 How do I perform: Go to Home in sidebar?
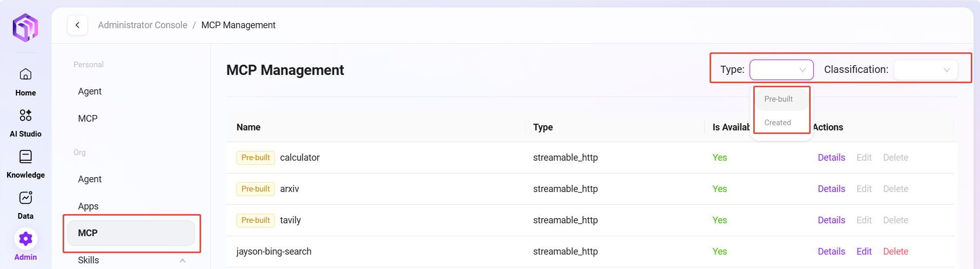point(26,75)
